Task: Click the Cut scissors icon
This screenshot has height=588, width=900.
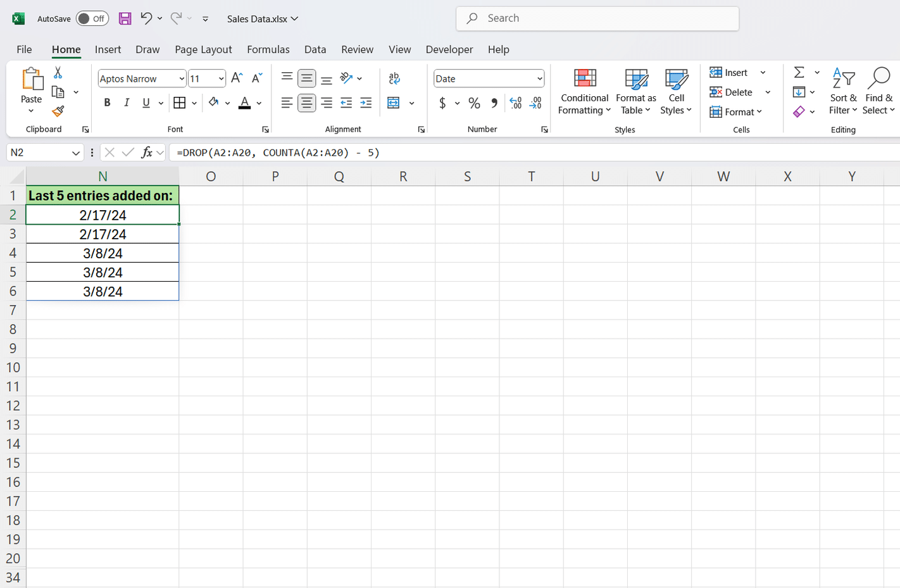Action: [58, 73]
